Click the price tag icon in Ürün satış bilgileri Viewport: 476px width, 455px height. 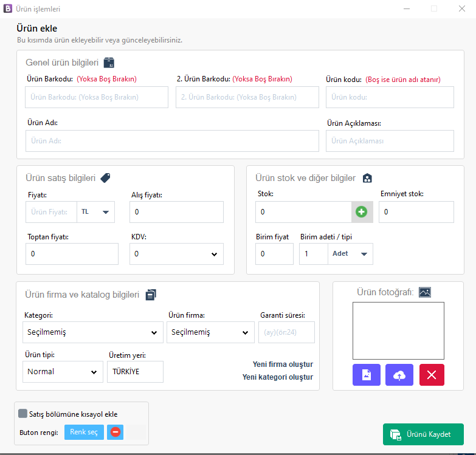(105, 178)
